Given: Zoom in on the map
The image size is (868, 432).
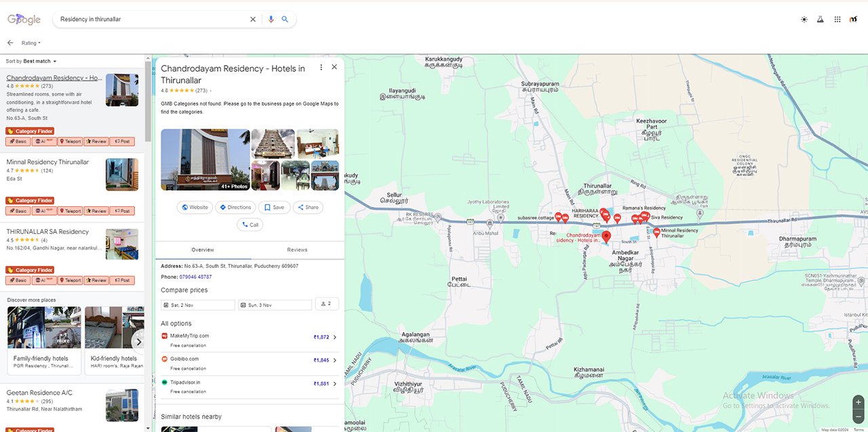Looking at the screenshot, I should click(x=859, y=401).
